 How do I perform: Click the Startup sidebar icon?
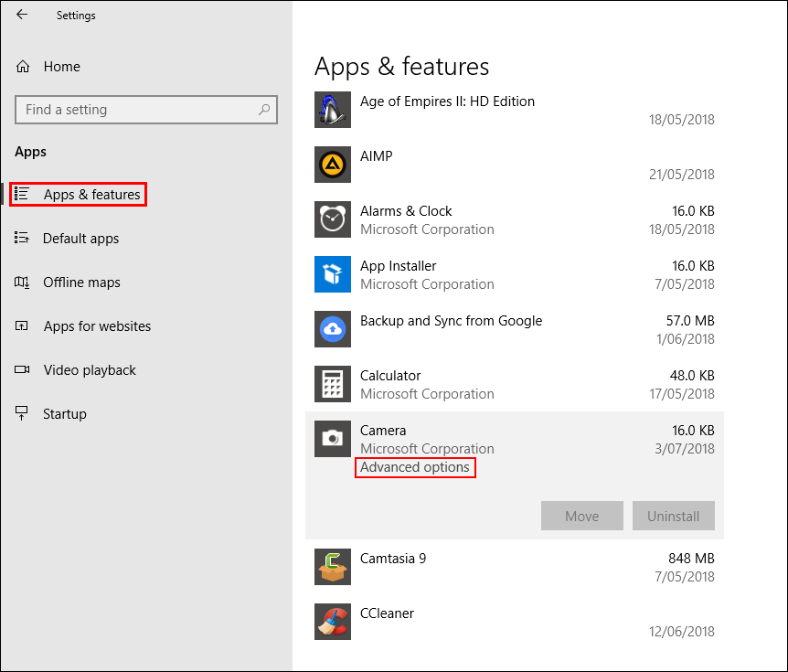(x=22, y=413)
